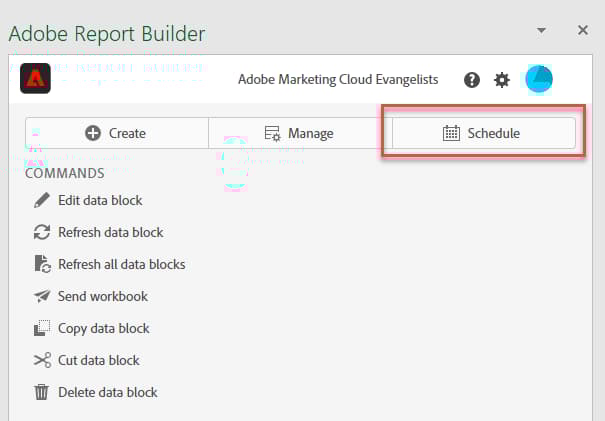Close the Adobe Report Builder pane
605x421 pixels.
(x=583, y=30)
